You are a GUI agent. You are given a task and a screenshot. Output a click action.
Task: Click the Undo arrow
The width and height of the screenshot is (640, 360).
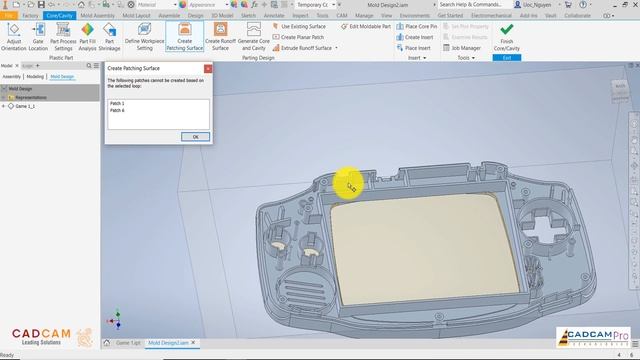(52, 4)
